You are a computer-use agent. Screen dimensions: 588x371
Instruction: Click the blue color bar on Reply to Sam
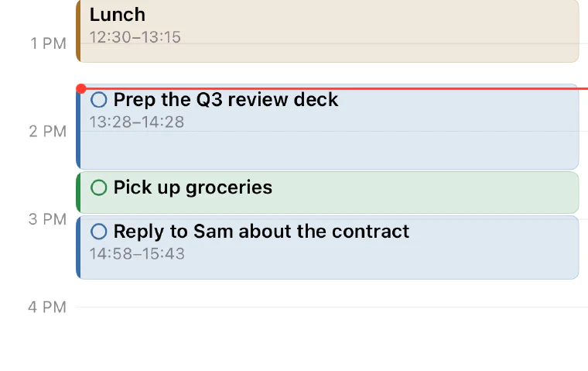[x=78, y=247]
